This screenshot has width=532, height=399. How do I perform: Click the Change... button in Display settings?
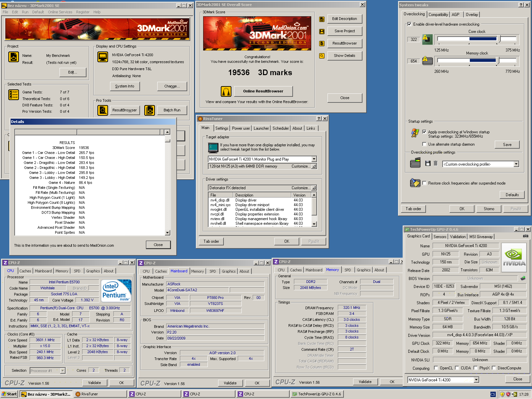point(172,86)
